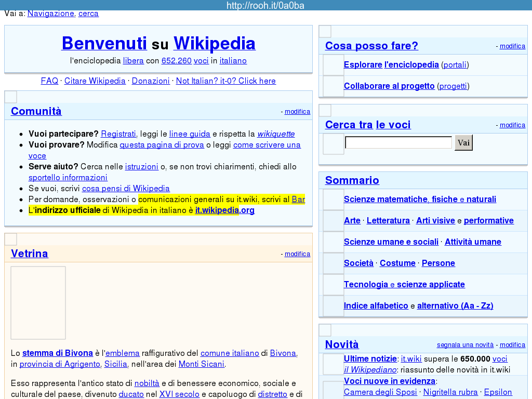
Task: Click the icon beside the Società row
Action: tap(334, 263)
